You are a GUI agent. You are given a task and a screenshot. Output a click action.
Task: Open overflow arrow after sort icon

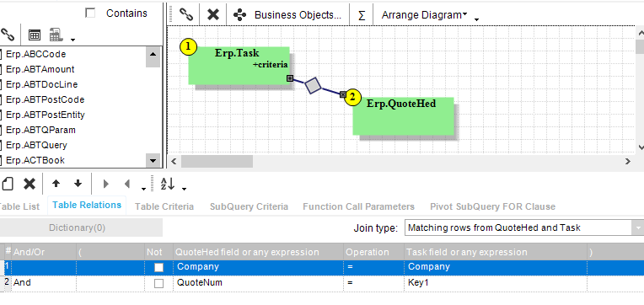coord(184,189)
